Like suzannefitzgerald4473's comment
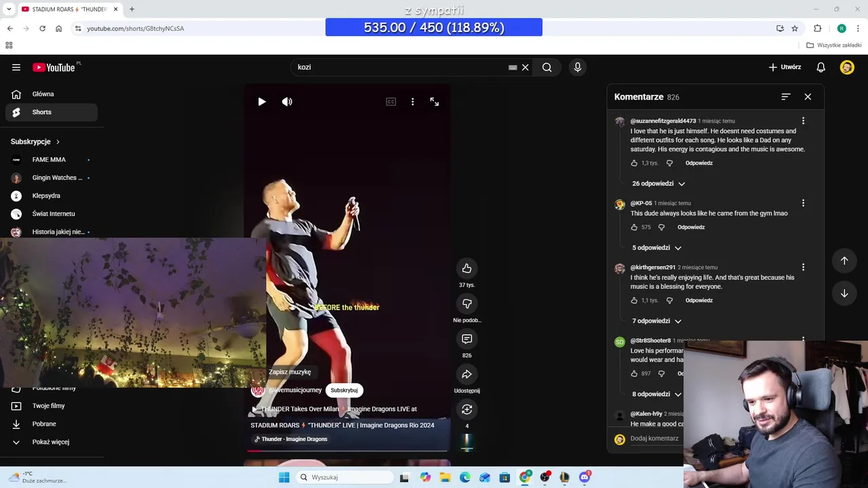This screenshot has width=868, height=488. [x=634, y=163]
